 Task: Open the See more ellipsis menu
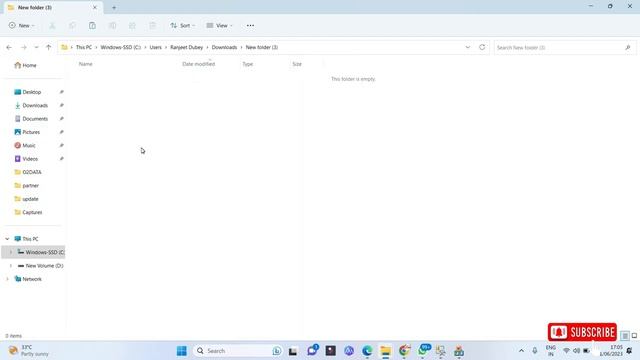point(250,25)
